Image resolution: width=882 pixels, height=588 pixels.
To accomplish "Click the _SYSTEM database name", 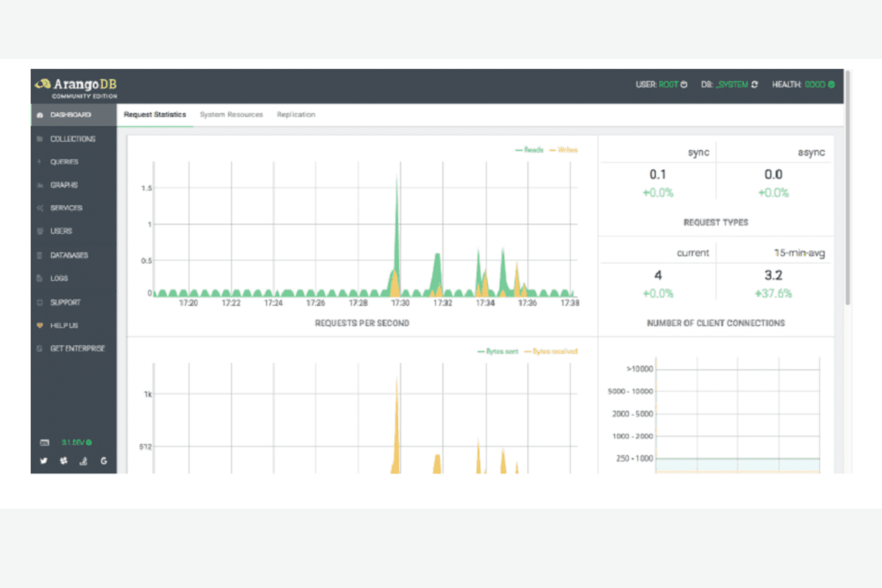I will pyautogui.click(x=732, y=85).
